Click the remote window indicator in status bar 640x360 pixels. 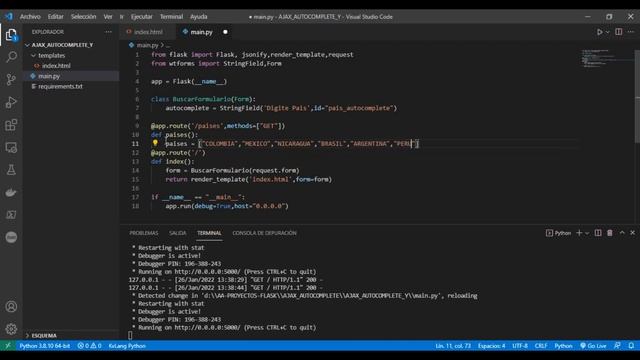click(x=8, y=346)
